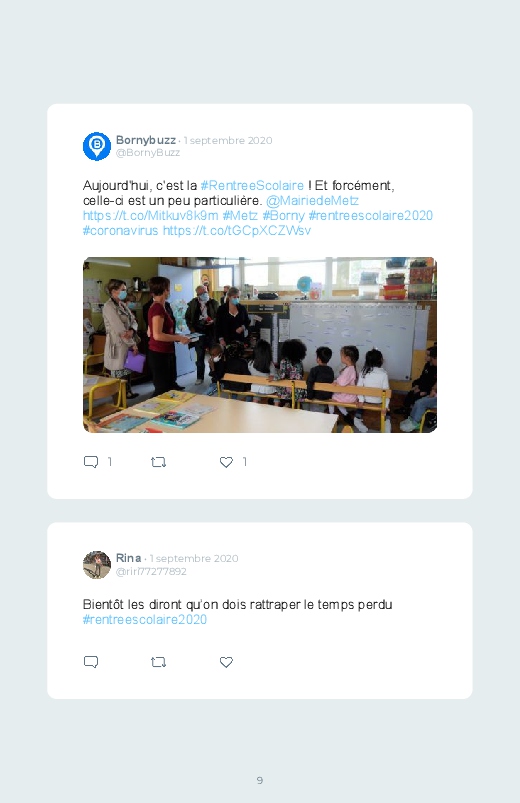Image resolution: width=520 pixels, height=803 pixels.
Task: Reply to Rina's tweet
Action: [x=91, y=662]
